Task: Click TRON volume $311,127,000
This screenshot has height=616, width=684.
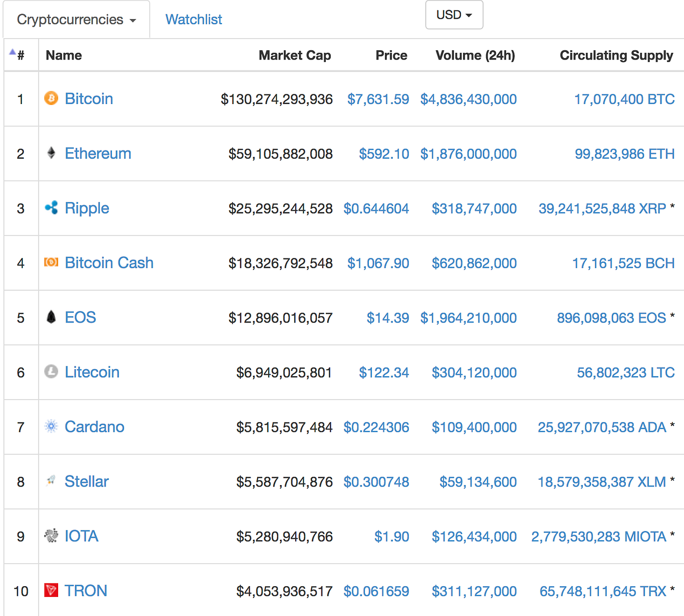Action: pyautogui.click(x=474, y=592)
